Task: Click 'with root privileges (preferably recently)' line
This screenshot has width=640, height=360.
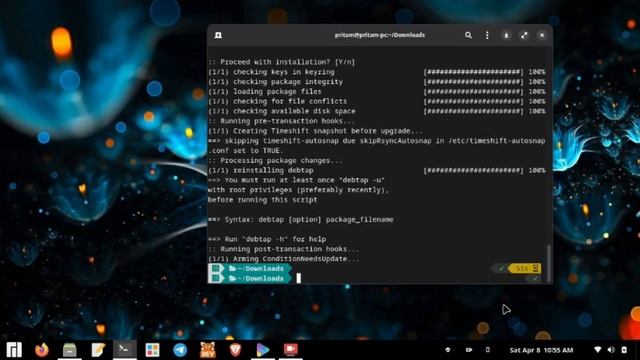Action: click(299, 190)
